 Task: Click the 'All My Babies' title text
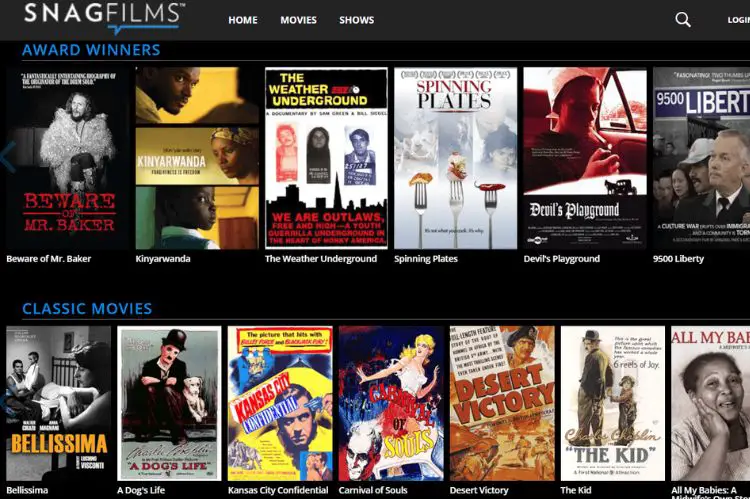[710, 492]
